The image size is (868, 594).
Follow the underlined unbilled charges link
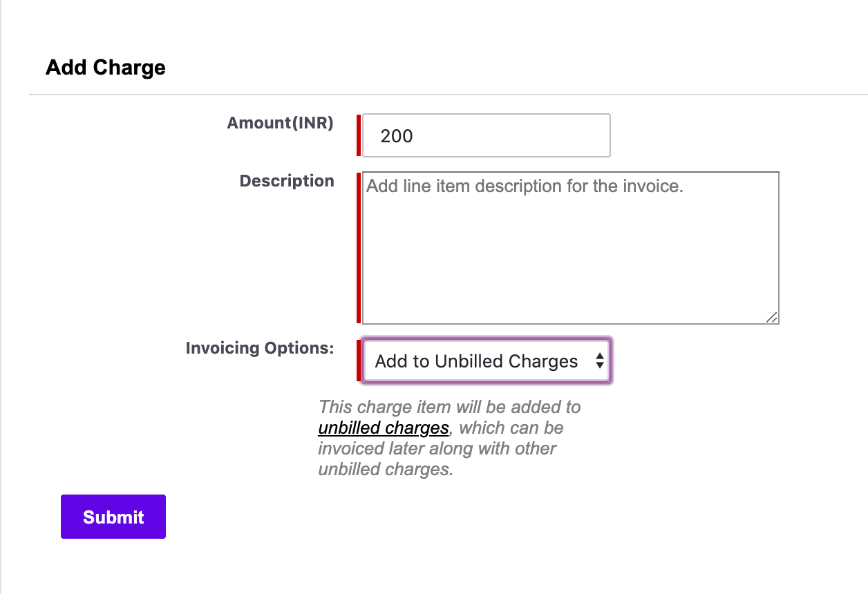click(x=384, y=428)
